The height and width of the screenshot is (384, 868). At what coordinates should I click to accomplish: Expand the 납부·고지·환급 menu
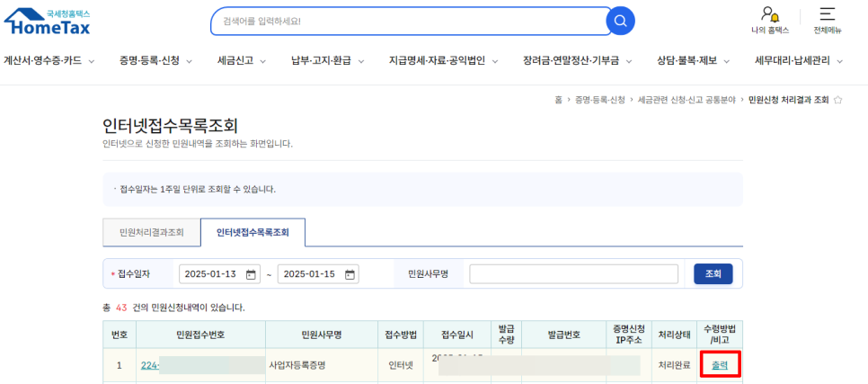pos(327,61)
